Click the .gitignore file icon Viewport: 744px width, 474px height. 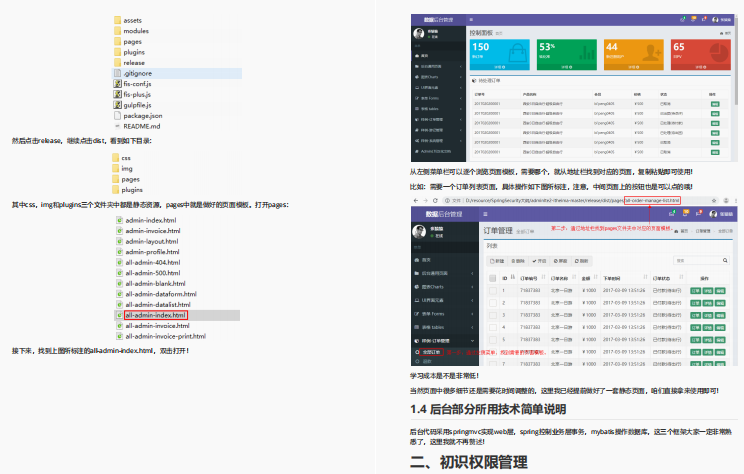tap(117, 73)
